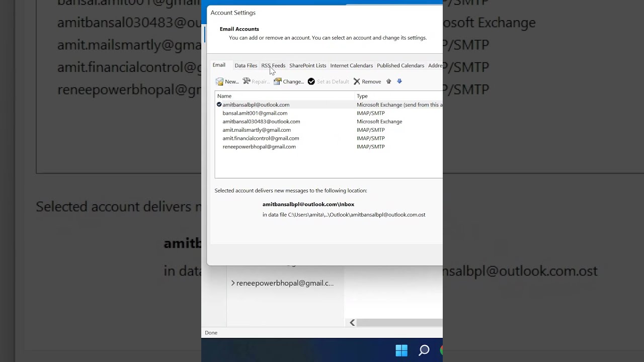
Task: Select the amit.financialcontrol@gmail.com account
Action: click(261, 138)
